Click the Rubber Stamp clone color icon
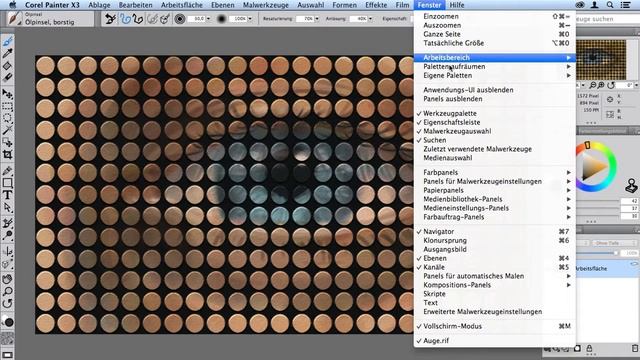This screenshot has height=360, width=640. point(631,186)
